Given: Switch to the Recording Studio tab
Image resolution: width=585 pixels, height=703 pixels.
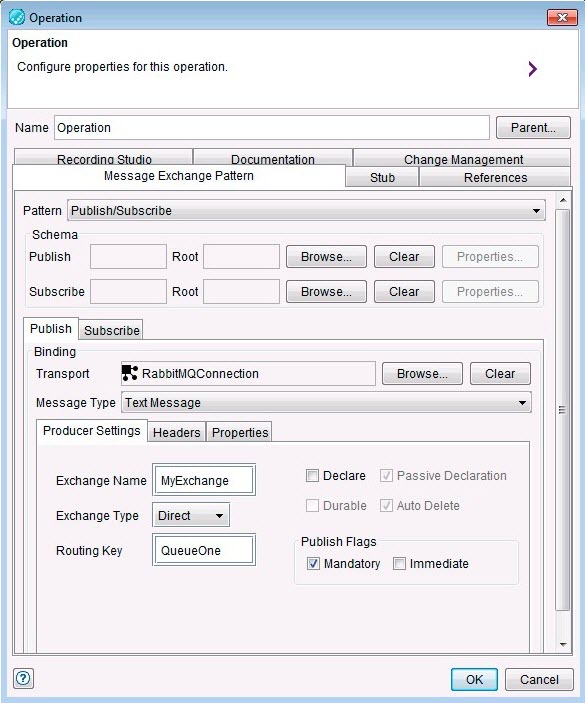Looking at the screenshot, I should click(x=104, y=158).
